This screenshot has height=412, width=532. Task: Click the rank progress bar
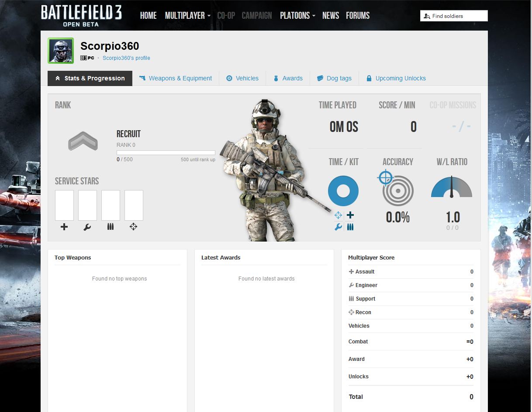pyautogui.click(x=166, y=153)
